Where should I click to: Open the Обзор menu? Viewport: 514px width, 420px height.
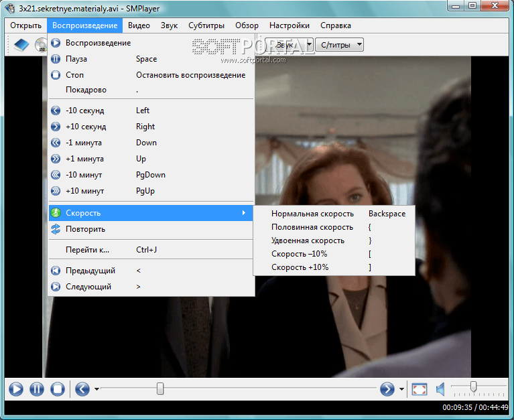coord(247,25)
